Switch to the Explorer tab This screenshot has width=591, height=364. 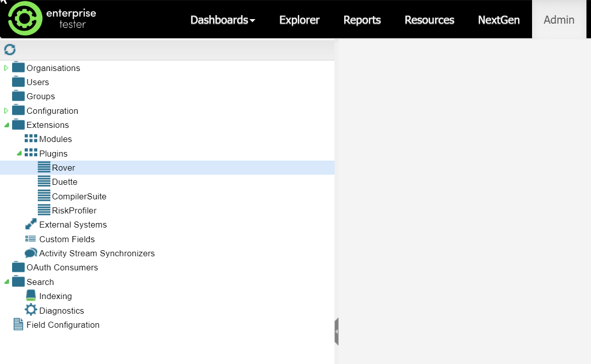click(x=299, y=20)
